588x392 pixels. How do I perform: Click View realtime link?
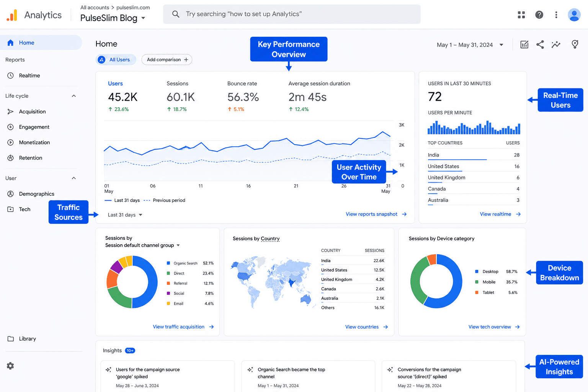point(500,214)
